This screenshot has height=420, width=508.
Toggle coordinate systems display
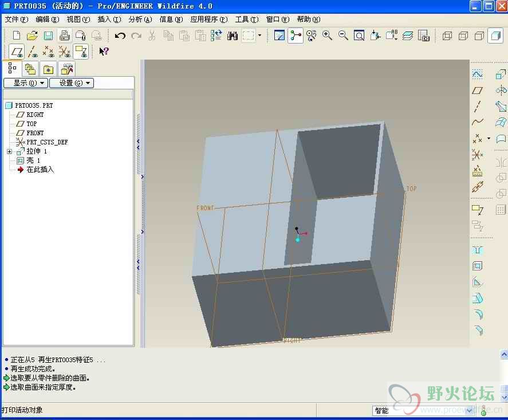tap(65, 51)
